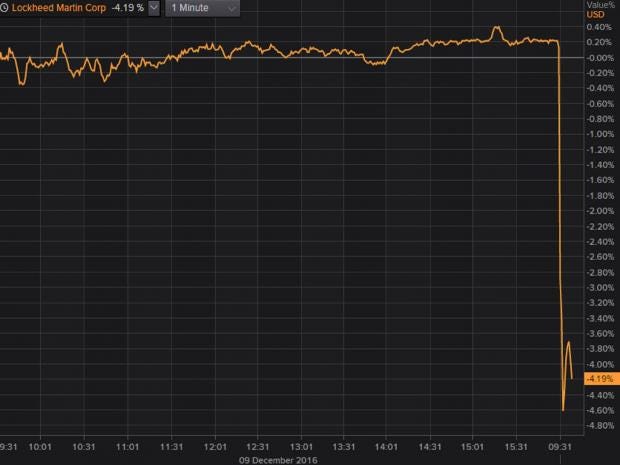Select the 15:31 time axis marker
The height and width of the screenshot is (465, 620).
click(517, 446)
